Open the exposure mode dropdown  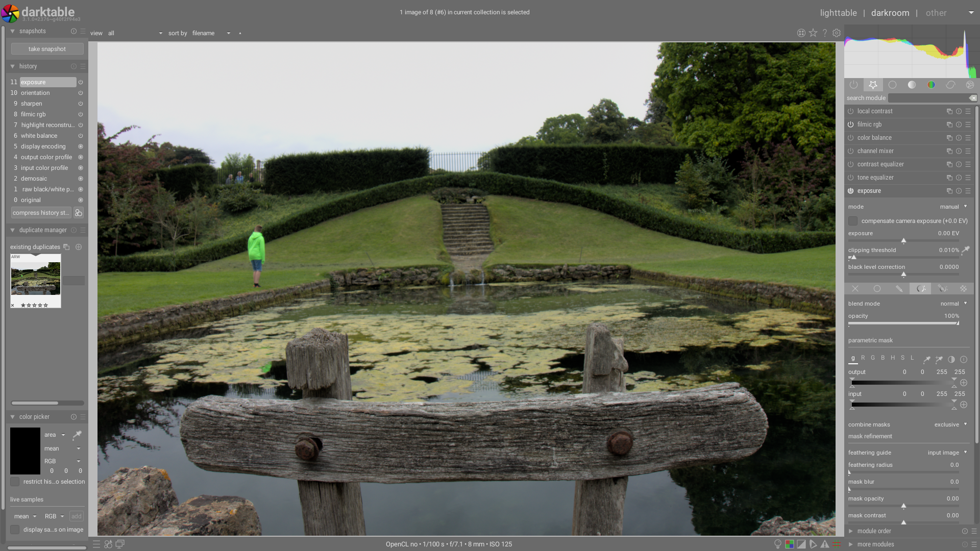(x=908, y=207)
